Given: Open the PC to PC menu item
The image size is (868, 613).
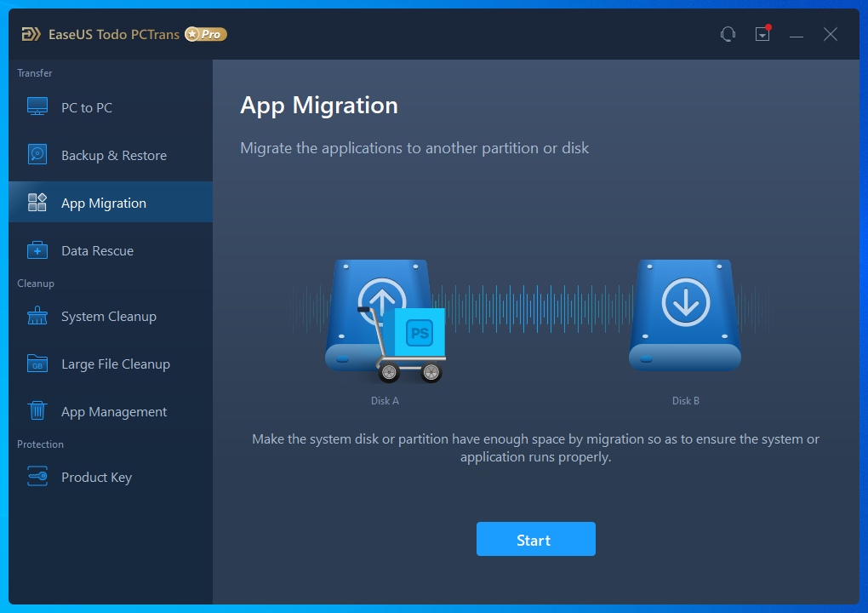Looking at the screenshot, I should click(111, 107).
